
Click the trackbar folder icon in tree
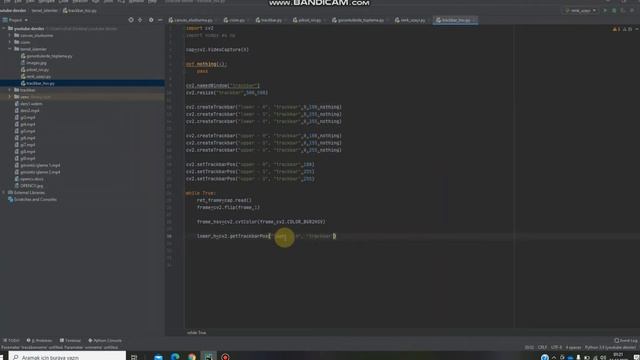tap(17, 90)
